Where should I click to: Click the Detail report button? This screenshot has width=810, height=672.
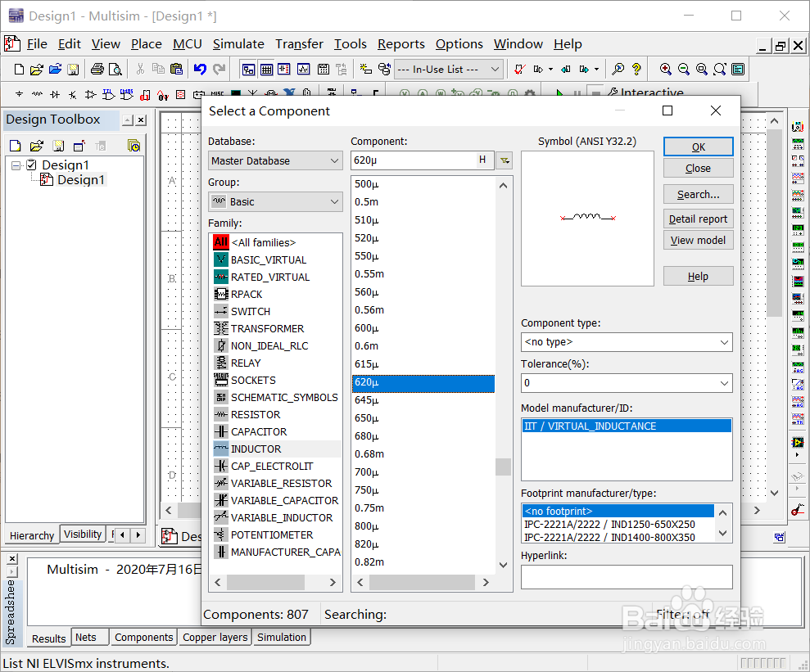698,219
